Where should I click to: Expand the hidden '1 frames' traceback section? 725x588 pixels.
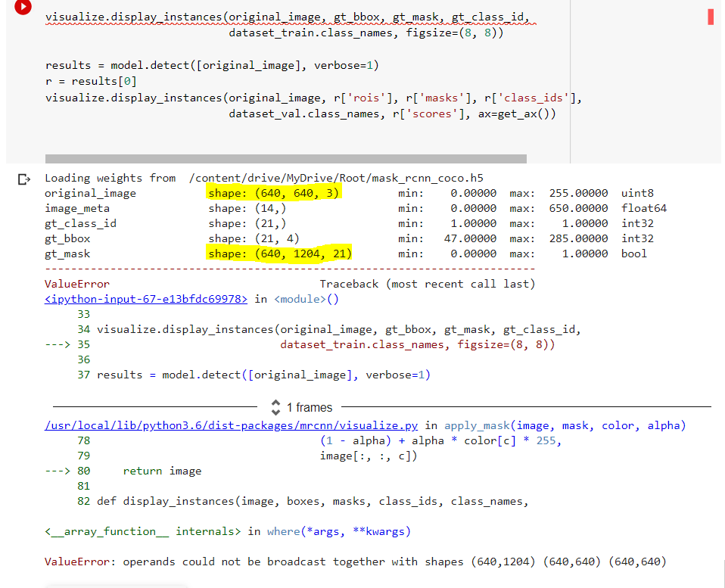(x=301, y=407)
